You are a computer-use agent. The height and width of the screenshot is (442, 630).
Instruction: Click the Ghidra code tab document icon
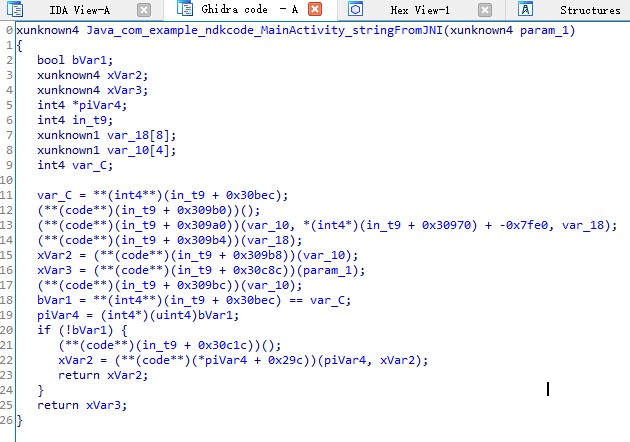tap(185, 8)
